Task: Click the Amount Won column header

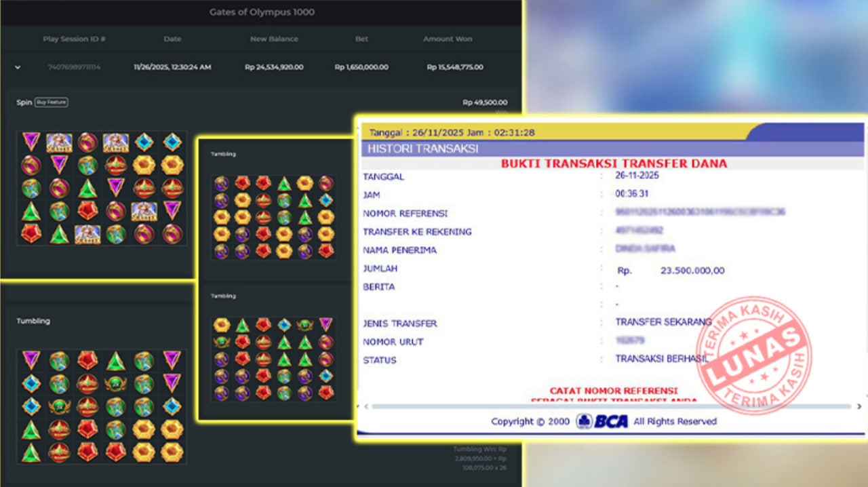Action: click(448, 39)
